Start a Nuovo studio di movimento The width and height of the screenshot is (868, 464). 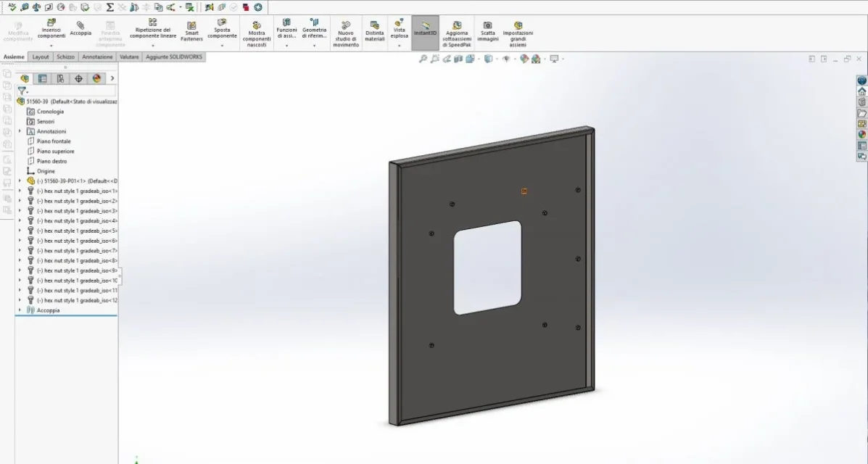[345, 34]
